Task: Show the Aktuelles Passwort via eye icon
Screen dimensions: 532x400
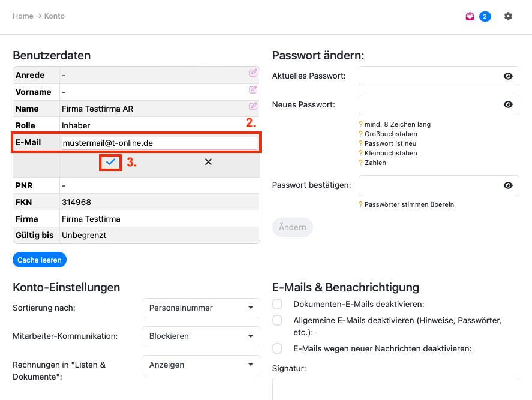Action: (x=508, y=76)
